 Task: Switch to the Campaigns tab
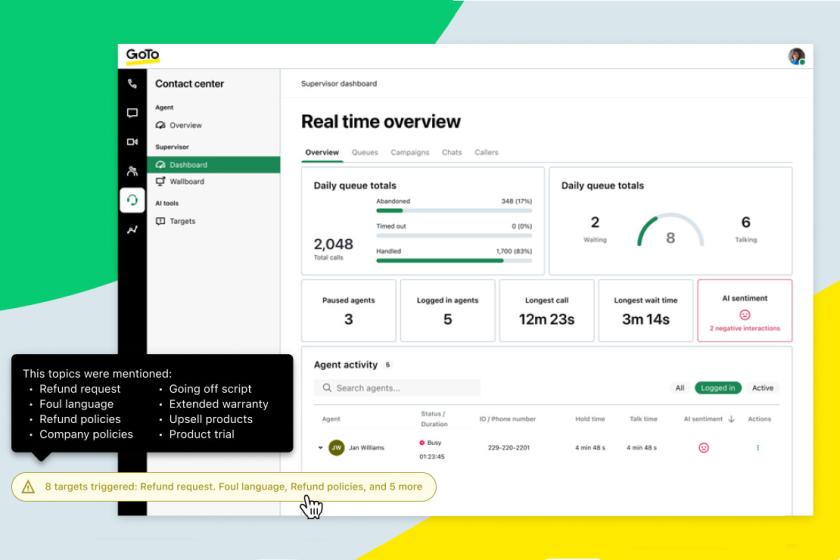[410, 152]
